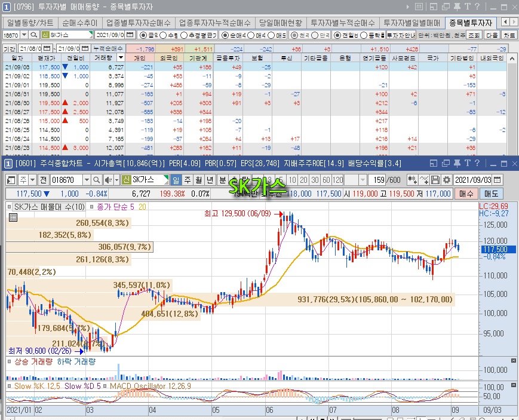Switch to the 순매수추이 tab

point(80,23)
